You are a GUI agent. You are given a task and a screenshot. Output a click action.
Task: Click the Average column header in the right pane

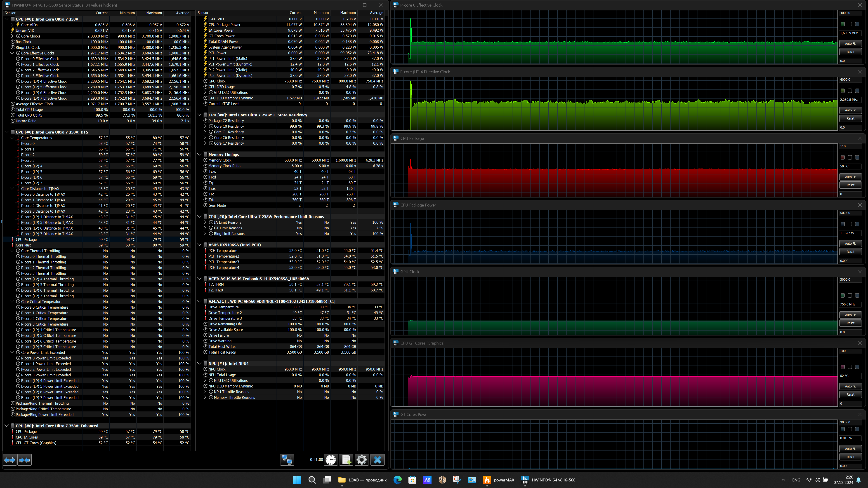(x=376, y=13)
